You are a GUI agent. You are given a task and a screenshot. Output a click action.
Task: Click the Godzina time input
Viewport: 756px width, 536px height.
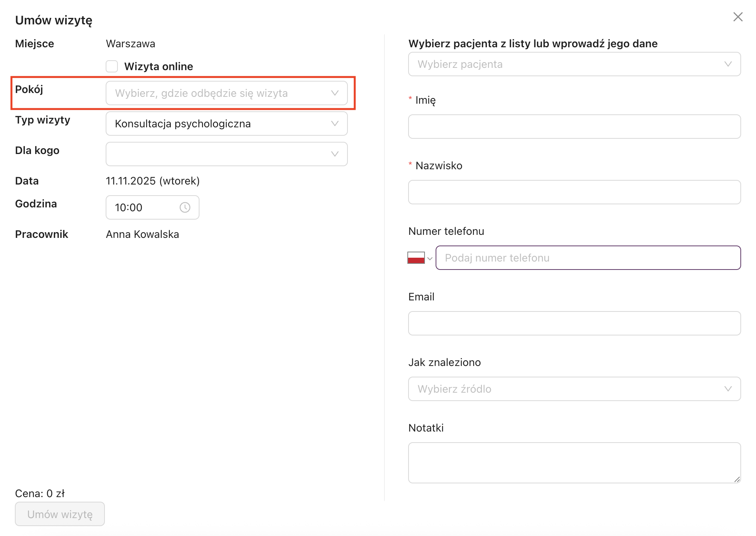pos(141,207)
